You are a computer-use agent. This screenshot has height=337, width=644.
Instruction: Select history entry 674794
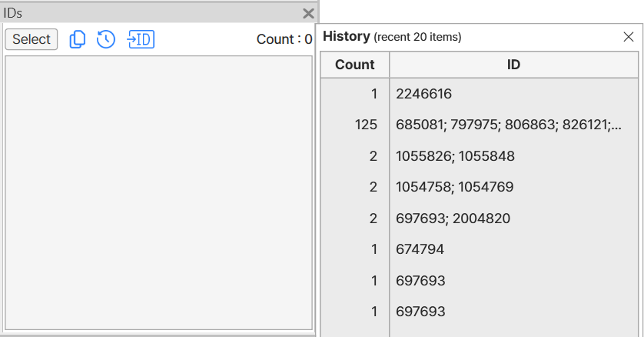click(x=420, y=249)
